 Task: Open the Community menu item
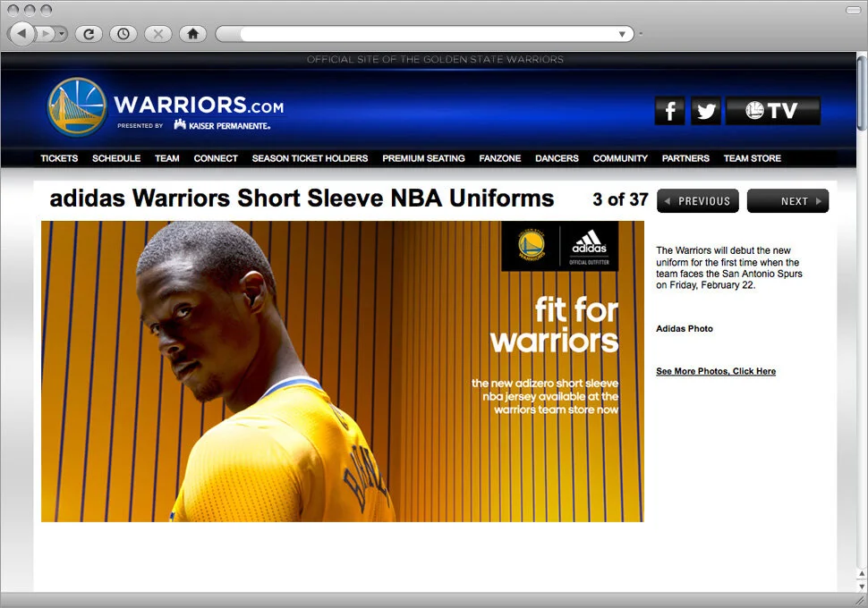tap(620, 158)
